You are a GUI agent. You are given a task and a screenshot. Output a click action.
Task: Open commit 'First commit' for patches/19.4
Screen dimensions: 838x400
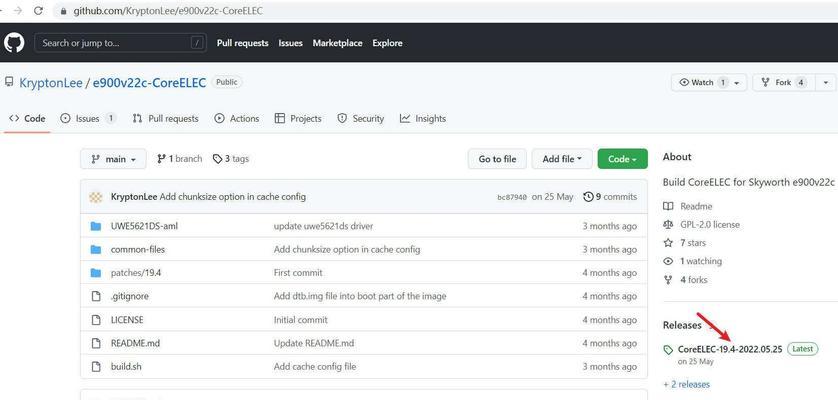point(298,273)
